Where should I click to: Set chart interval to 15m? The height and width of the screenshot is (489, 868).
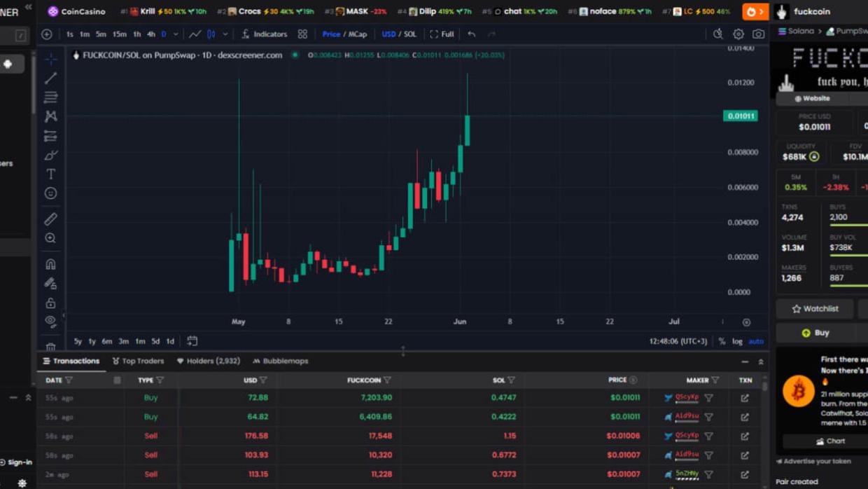point(119,34)
